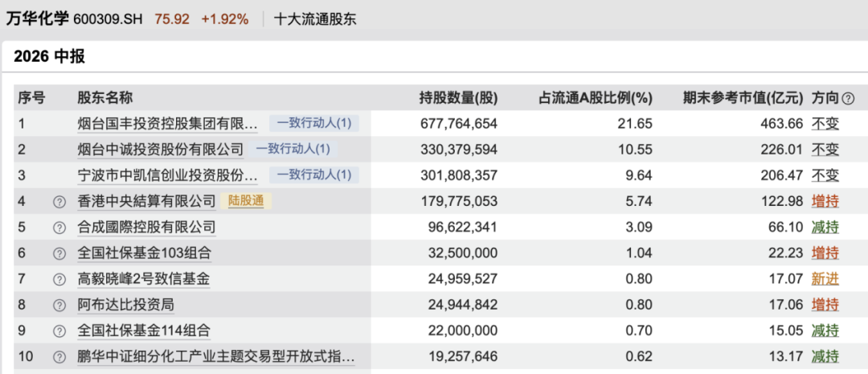Click holding value 96,622,341

[x=464, y=228]
